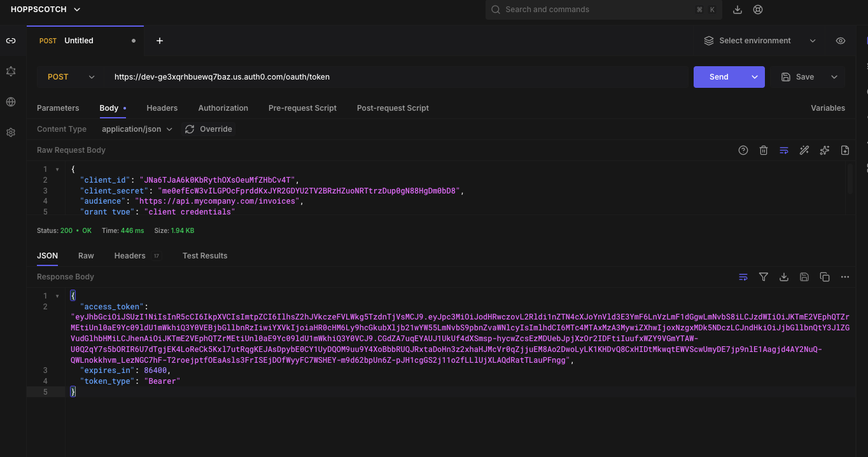
Task: Switch to the request Headers tab
Action: point(162,108)
